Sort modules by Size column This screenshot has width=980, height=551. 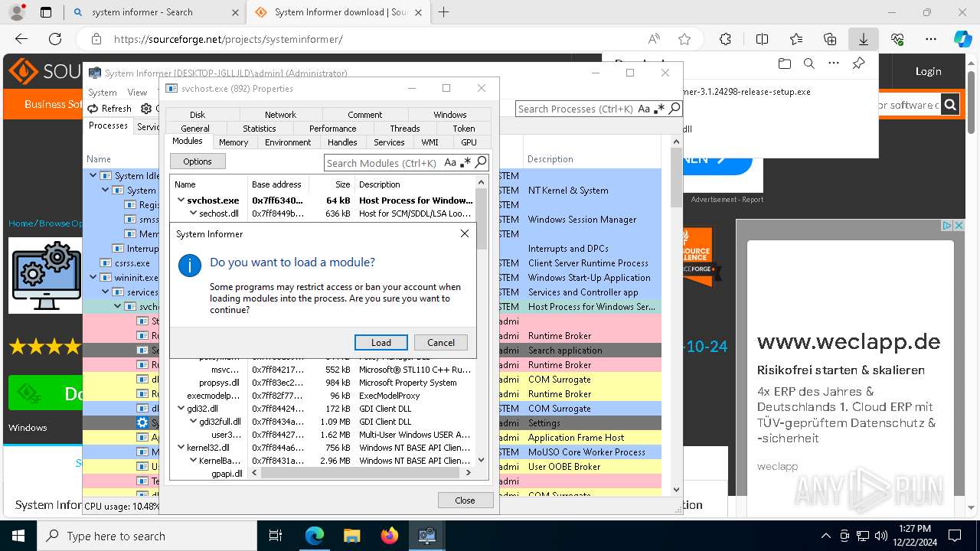click(332, 184)
